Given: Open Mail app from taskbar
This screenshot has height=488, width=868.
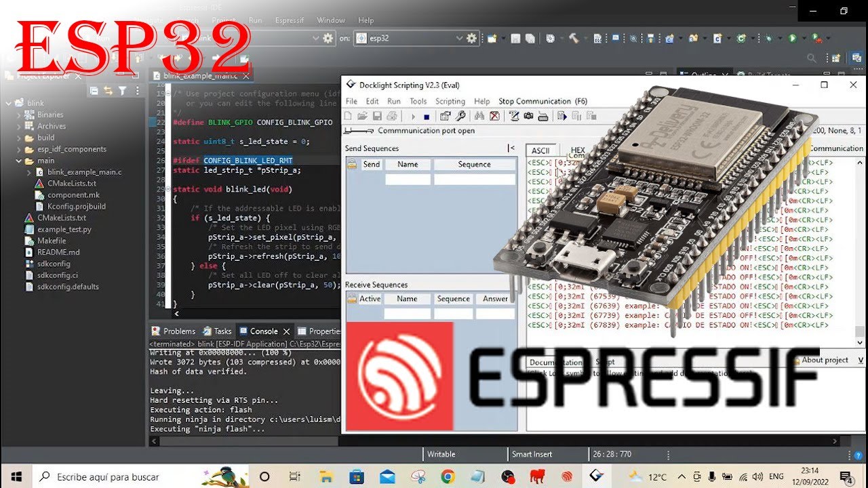Looking at the screenshot, I should coord(387,476).
